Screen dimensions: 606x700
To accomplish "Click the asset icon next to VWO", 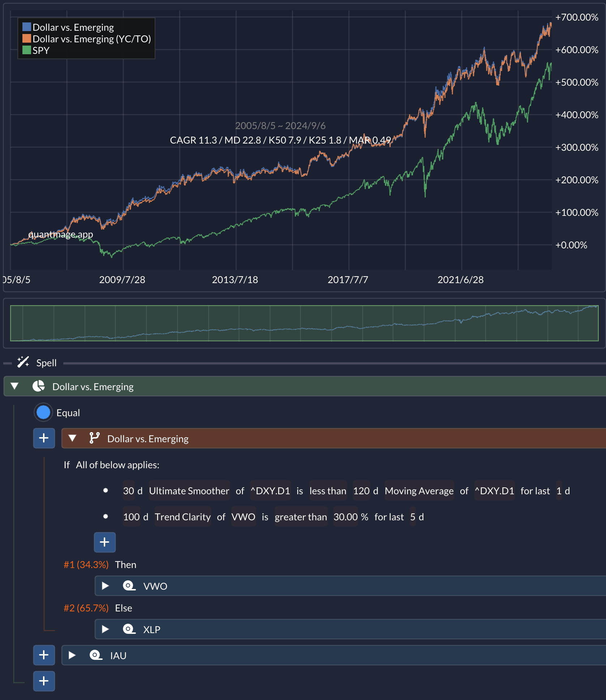I will coord(129,586).
